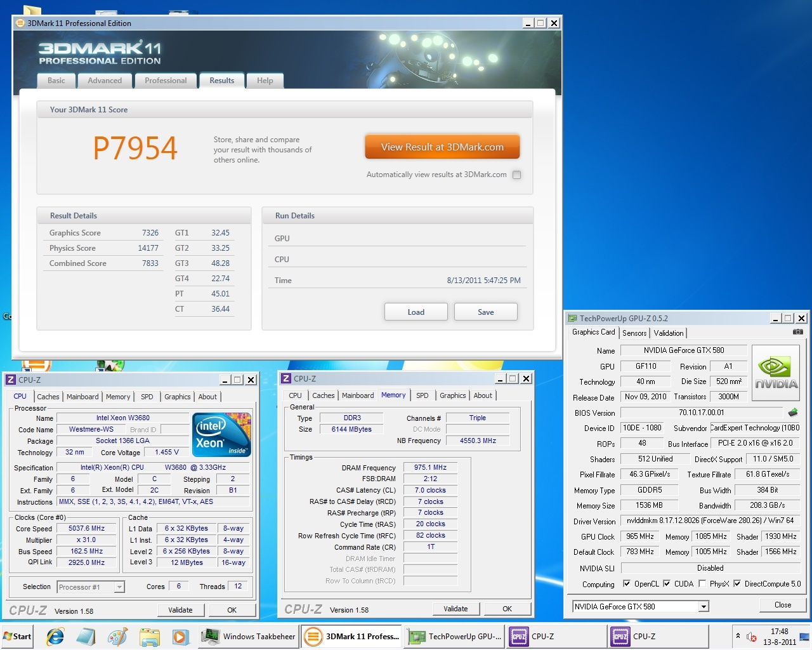Click the desktop shortcut behind the left CPU-Z window
Image resolution: width=812 pixels, height=650 pixels.
[x=37, y=365]
